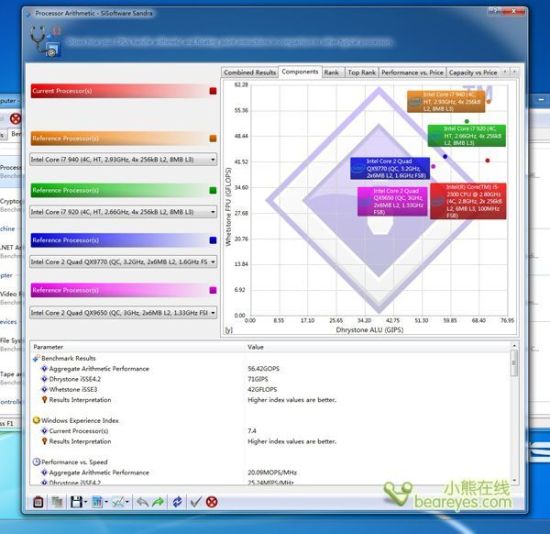Open the Intel Core i7 920 dropdown

pyautogui.click(x=123, y=212)
